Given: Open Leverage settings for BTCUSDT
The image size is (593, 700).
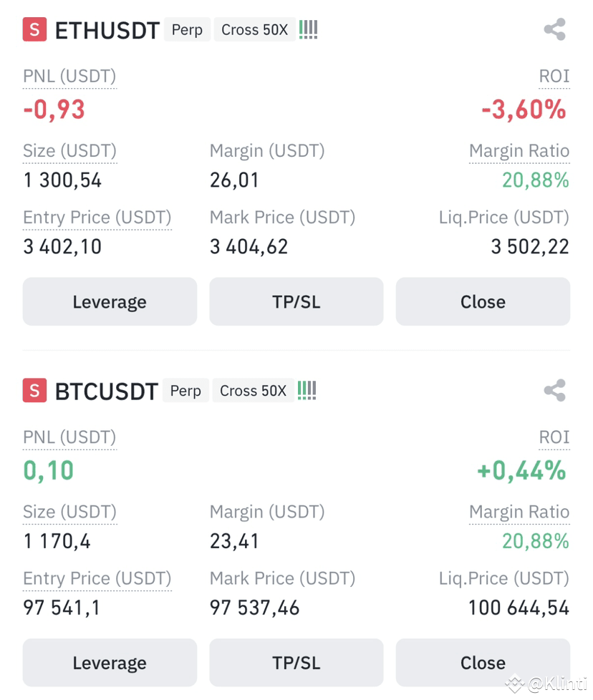Looking at the screenshot, I should [x=110, y=663].
